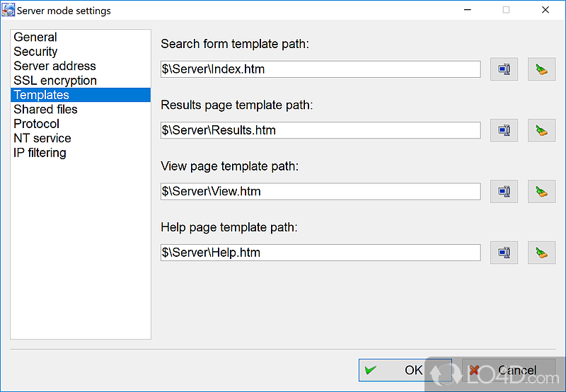Open the SSL encryption section
566x392 pixels.
coord(81,81)
